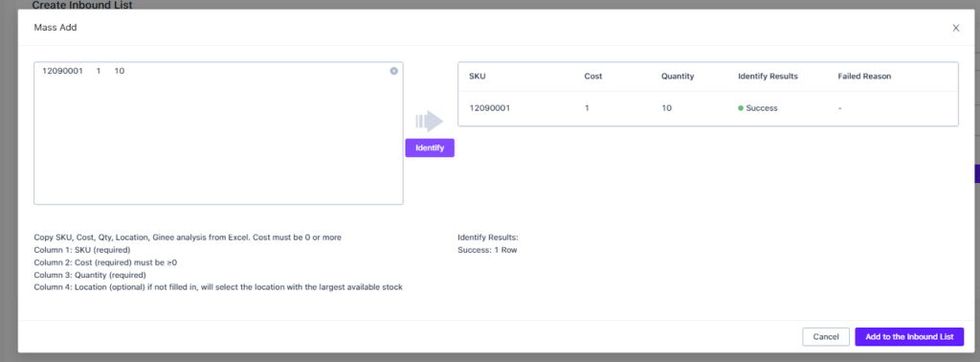Click the purple Identify button
The width and height of the screenshot is (980, 362).
(x=430, y=147)
